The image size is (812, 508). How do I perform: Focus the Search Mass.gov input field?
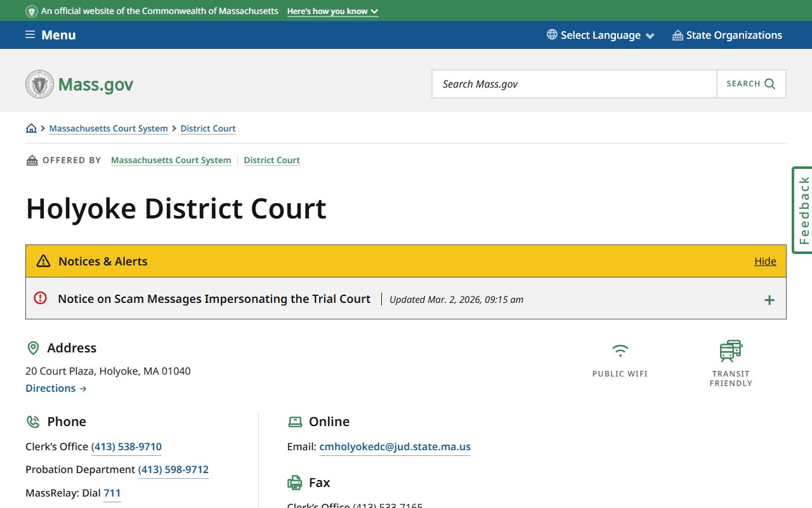(x=574, y=84)
